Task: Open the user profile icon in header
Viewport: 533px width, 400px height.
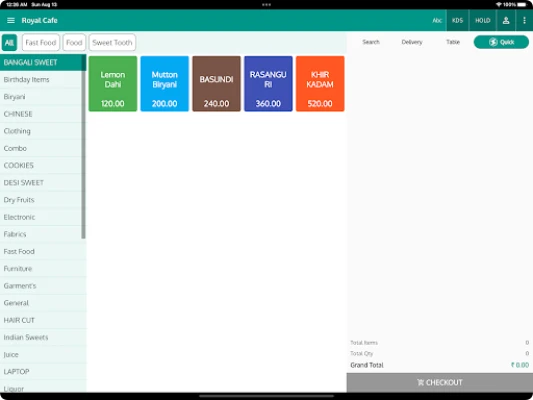Action: pyautogui.click(x=505, y=20)
